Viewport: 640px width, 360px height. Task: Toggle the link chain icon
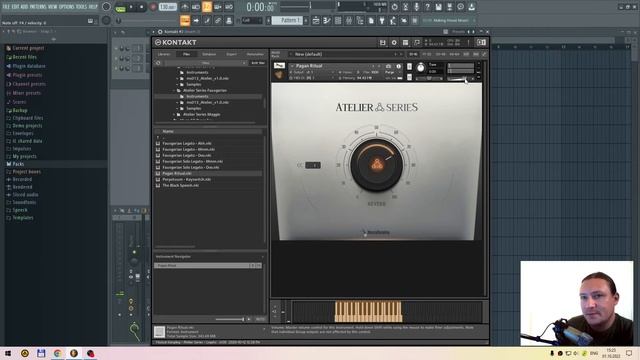pos(218,20)
